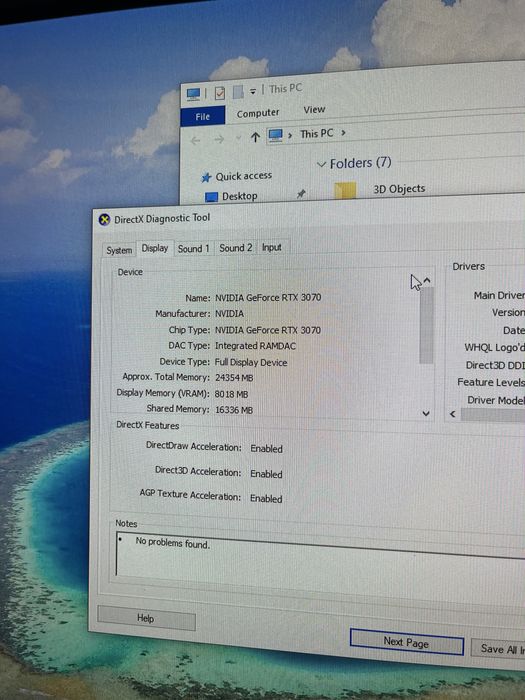Click the PC icon in address bar
525x700 pixels.
275,135
